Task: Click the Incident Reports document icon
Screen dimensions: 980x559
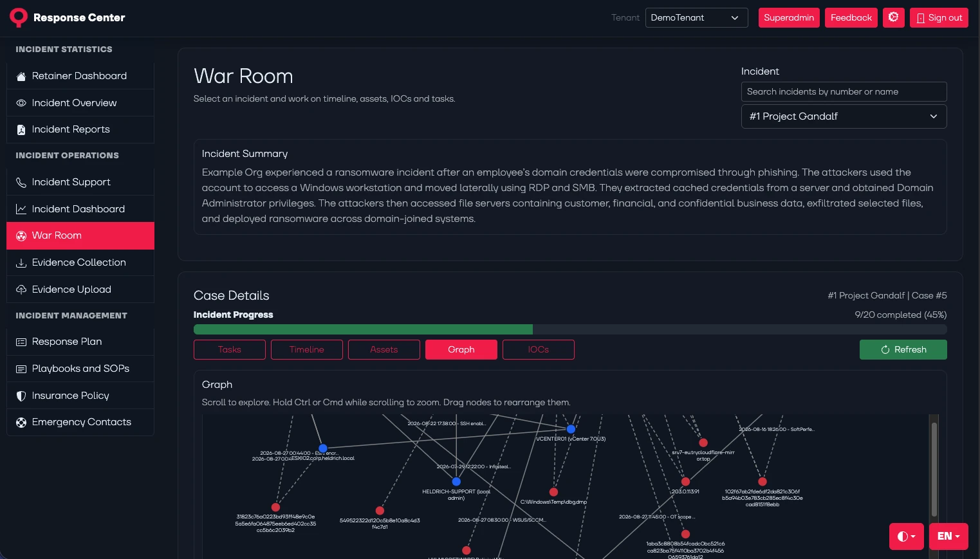Action: [x=21, y=129]
